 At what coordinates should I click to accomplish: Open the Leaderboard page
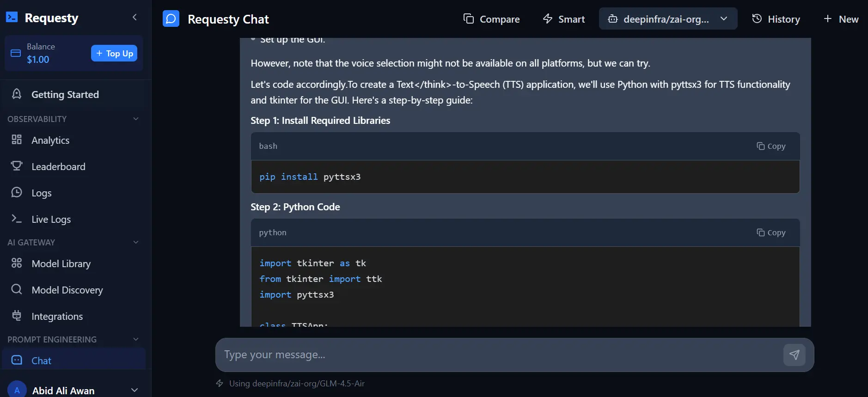(x=58, y=166)
